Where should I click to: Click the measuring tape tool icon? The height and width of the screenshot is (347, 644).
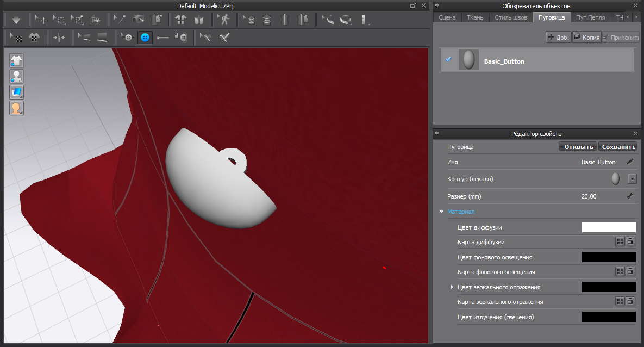346,20
